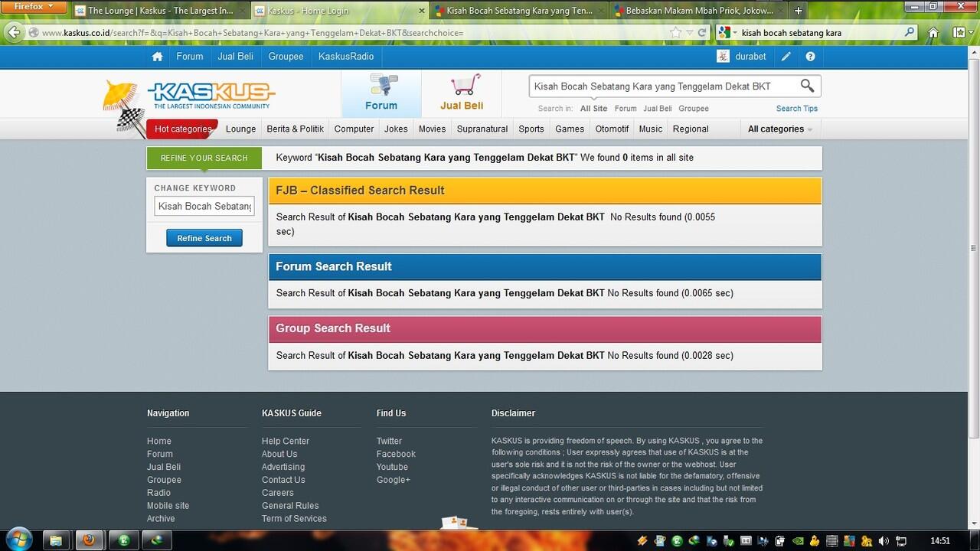Open the Twitter footer link
Image resolution: width=980 pixels, height=551 pixels.
389,441
